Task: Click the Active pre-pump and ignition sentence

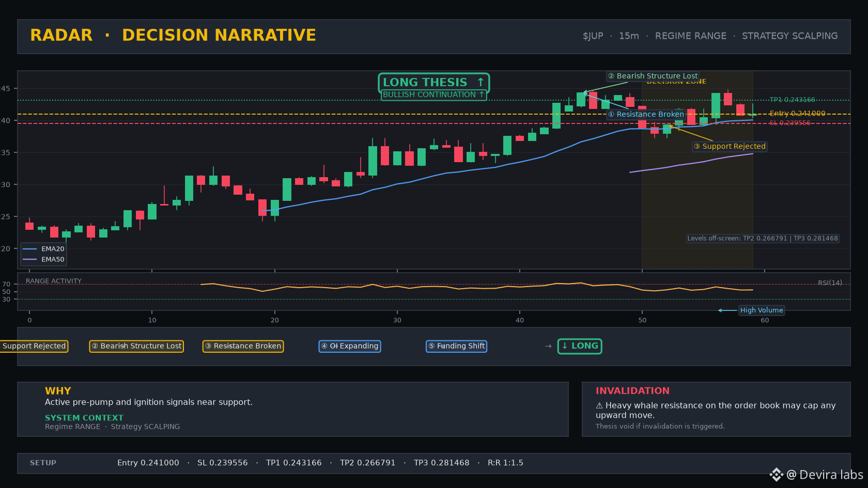Action: (x=149, y=402)
